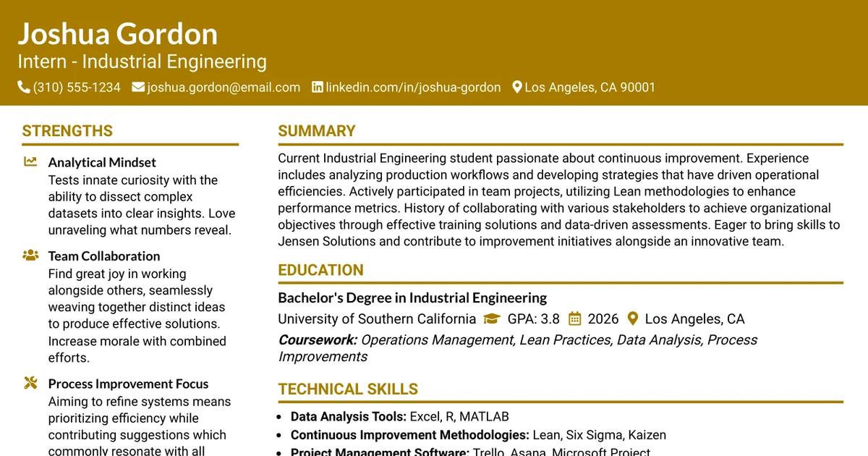Click the graduation cap icon beside GPA
The height and width of the screenshot is (456, 868).
coord(492,318)
